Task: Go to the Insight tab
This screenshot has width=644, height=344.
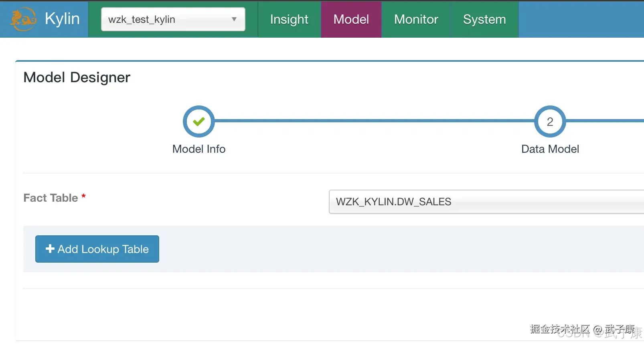Action: [x=289, y=19]
